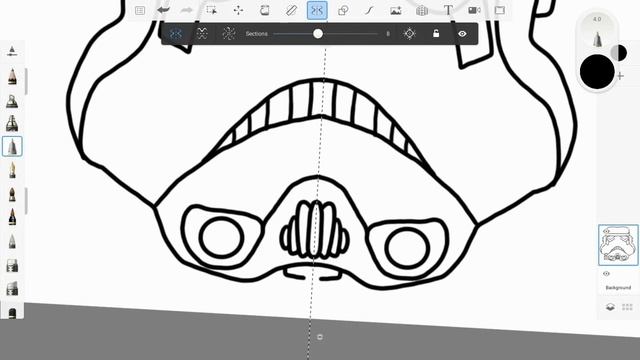
Task: Toggle full screen UI icon
Action: click(x=500, y=10)
